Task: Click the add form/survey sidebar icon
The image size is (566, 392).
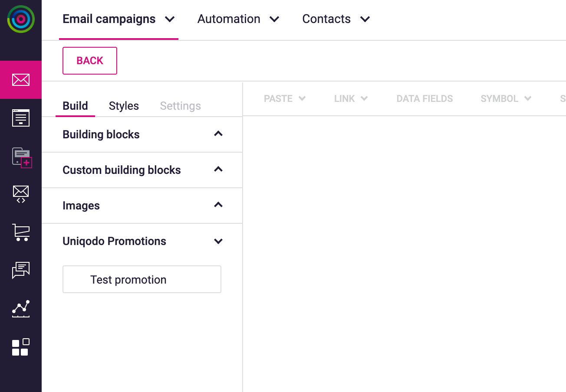Action: (22, 157)
